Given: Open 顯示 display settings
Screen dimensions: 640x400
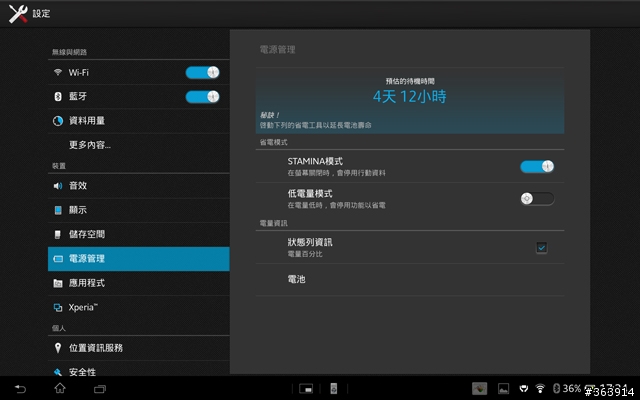Looking at the screenshot, I should [x=139, y=210].
